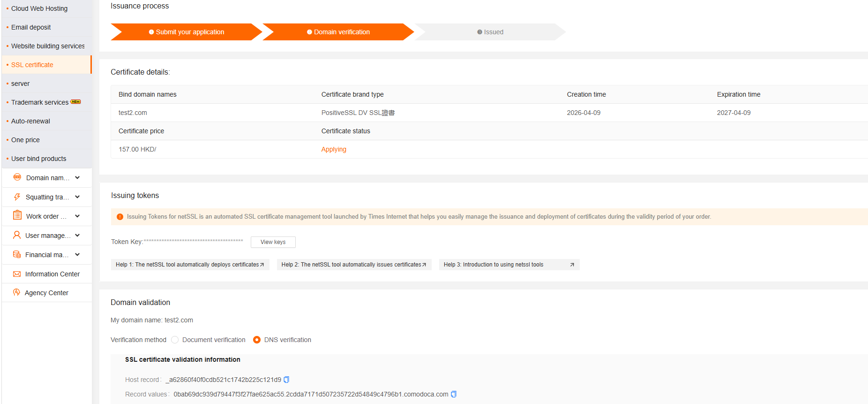This screenshot has width=868, height=404.
Task: Click the Agency Center icon
Action: tap(17, 292)
